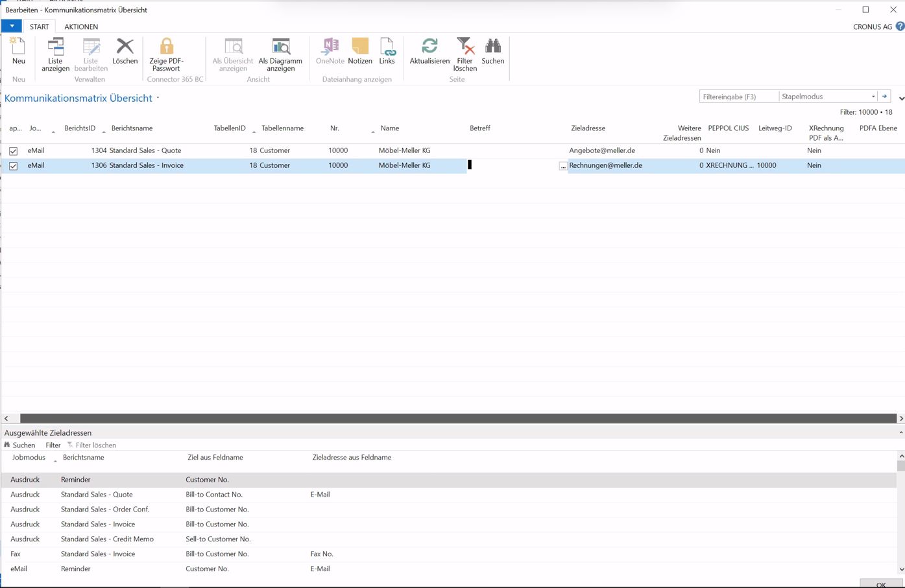Select Rechnungen@meller.de cell
The width and height of the screenshot is (905, 588).
point(605,166)
